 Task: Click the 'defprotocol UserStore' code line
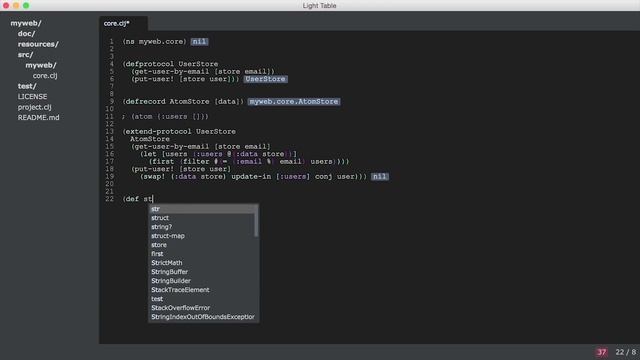point(171,64)
